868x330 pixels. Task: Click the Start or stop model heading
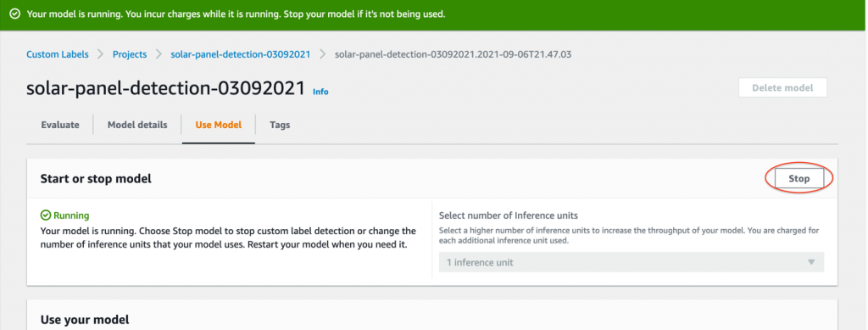coord(96,178)
